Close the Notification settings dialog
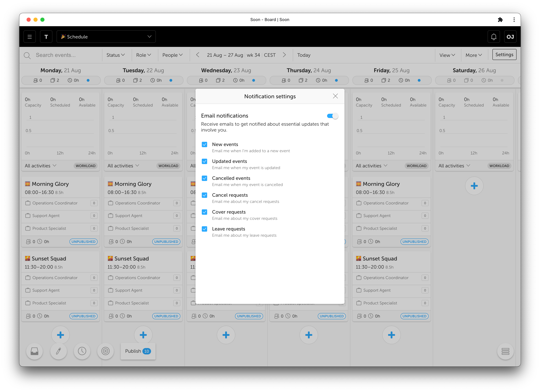Screen dimensions: 540x392 (x=335, y=96)
